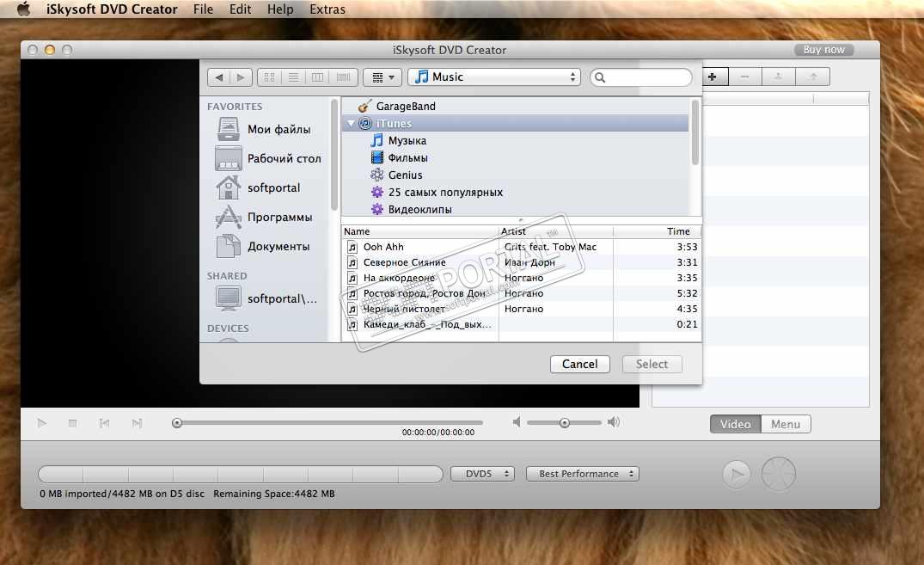This screenshot has width=924, height=565.
Task: Click the search field in file dialog
Action: click(x=640, y=77)
